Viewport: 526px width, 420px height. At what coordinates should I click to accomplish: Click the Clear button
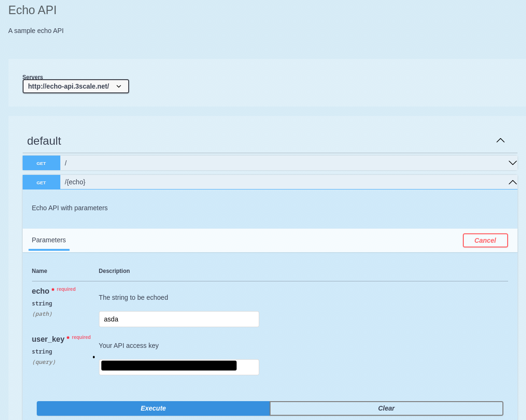point(386,408)
